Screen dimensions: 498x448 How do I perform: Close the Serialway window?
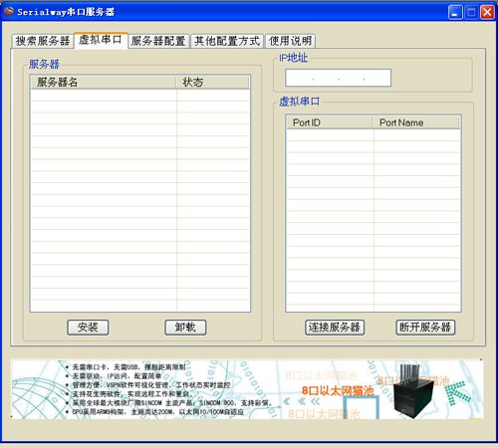487,12
